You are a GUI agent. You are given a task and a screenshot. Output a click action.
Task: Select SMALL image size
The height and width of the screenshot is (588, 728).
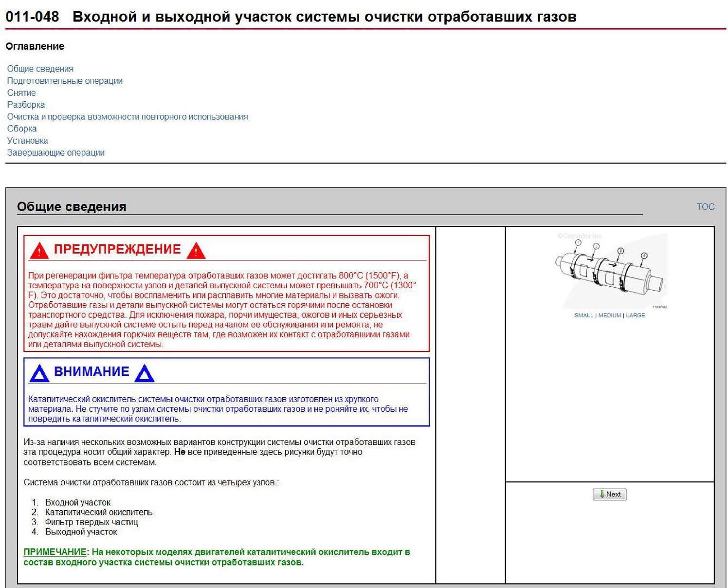click(583, 315)
